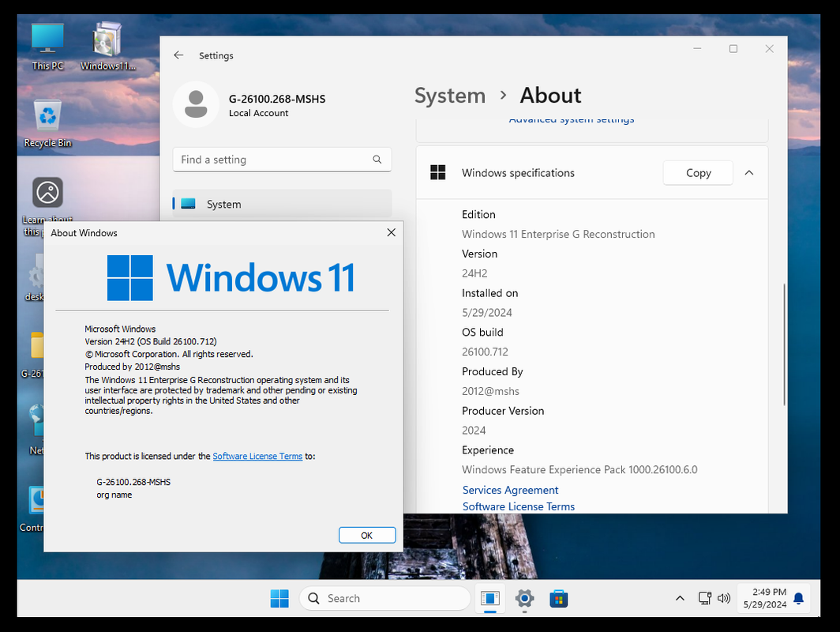Screen dimensions: 840x632
Task: Open the Recycle Bin desktop icon
Action: (x=47, y=123)
